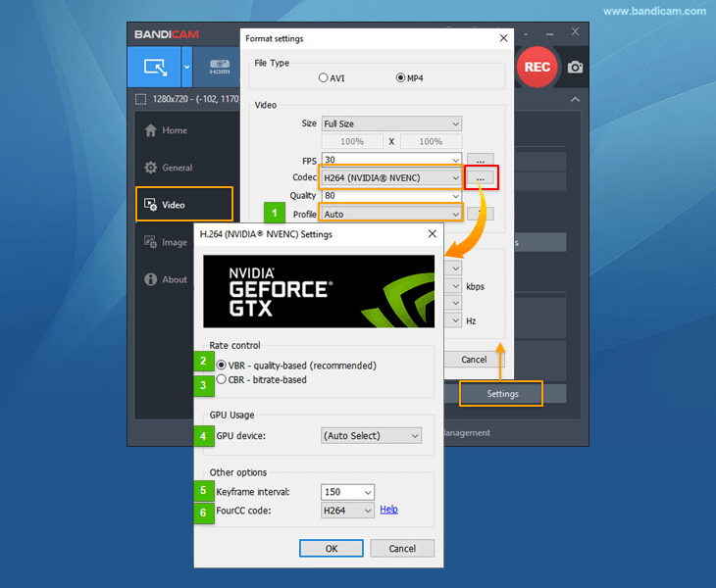Click OK in the NVENC Settings dialog
716x588 pixels.
click(x=332, y=549)
